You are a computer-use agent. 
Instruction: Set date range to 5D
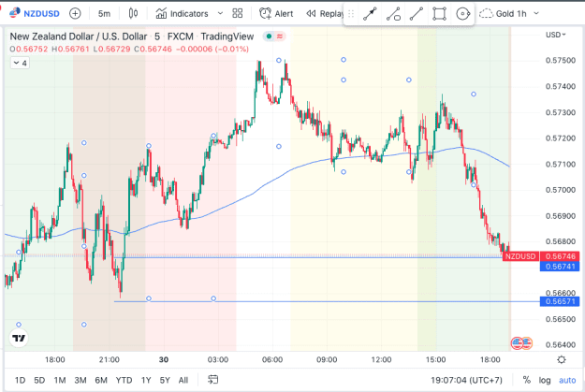tap(39, 380)
